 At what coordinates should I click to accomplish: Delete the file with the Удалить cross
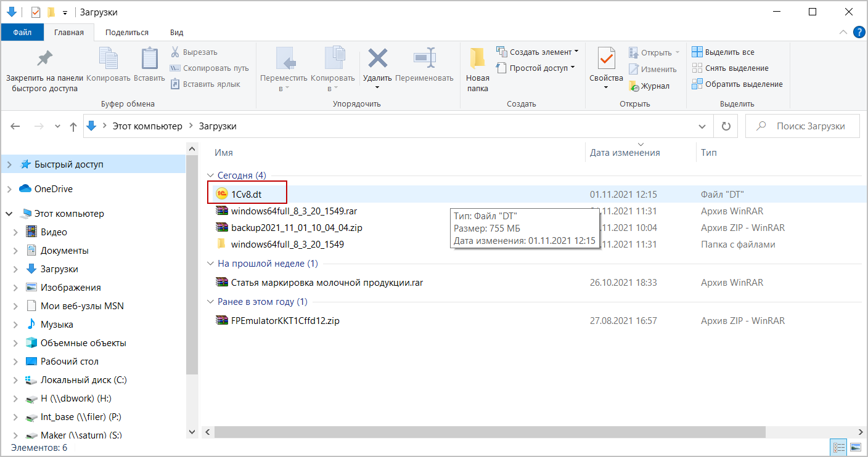click(x=377, y=59)
